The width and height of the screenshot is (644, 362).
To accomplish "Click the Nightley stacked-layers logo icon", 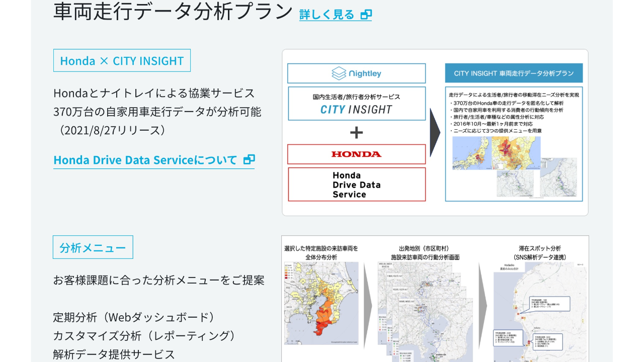I will (339, 73).
